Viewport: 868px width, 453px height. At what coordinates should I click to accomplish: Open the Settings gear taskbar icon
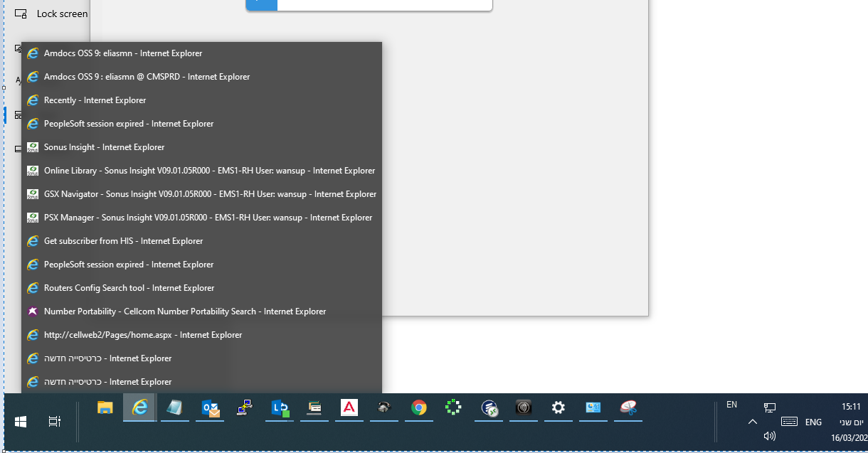coord(559,407)
